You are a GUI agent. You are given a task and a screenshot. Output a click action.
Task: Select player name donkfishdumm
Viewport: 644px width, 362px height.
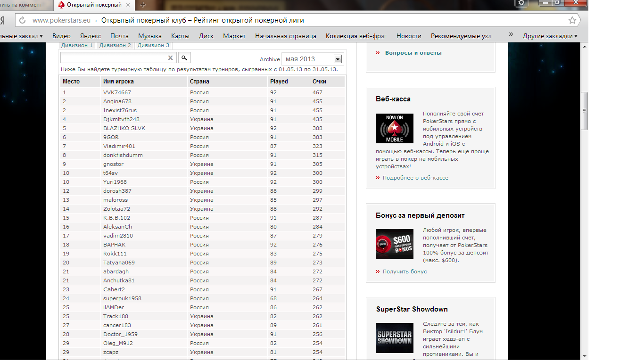tap(123, 155)
